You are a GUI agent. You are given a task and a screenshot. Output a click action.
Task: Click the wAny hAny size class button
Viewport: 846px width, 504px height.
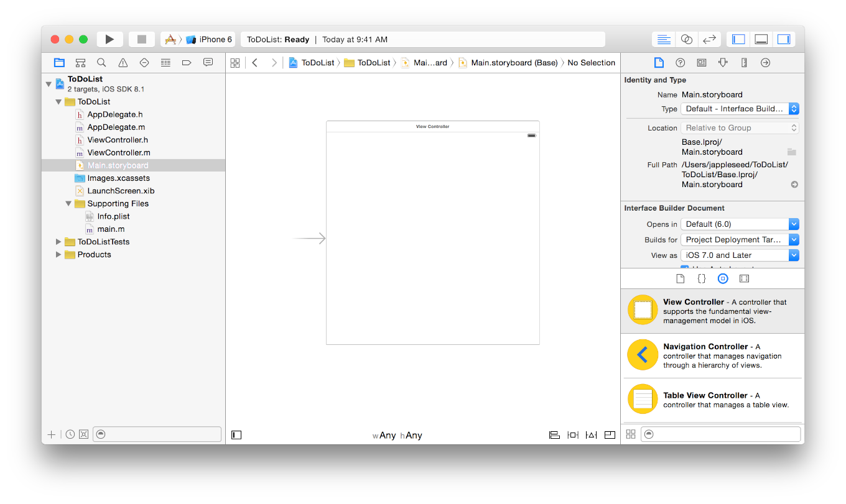[x=397, y=436]
